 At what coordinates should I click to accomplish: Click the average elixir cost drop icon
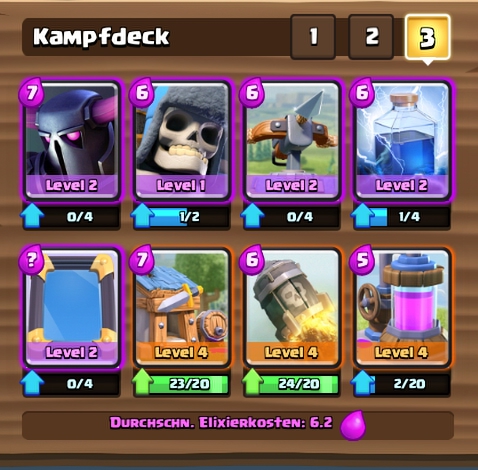click(353, 425)
